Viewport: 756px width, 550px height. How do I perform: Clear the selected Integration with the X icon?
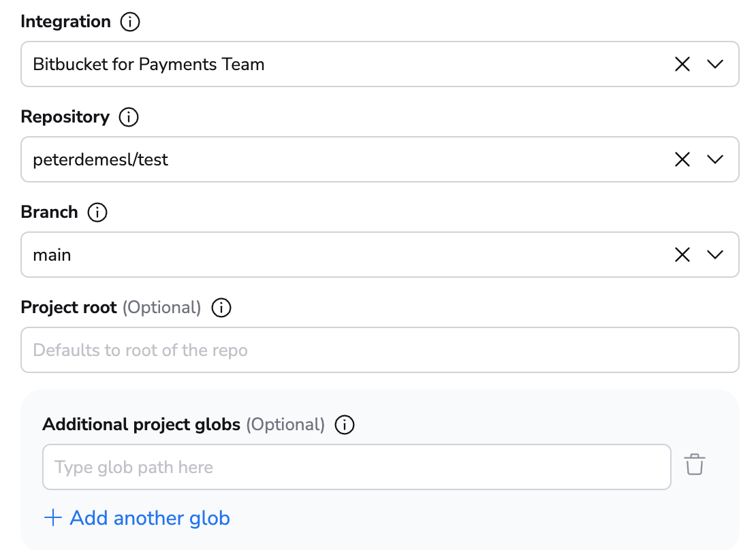pyautogui.click(x=682, y=63)
